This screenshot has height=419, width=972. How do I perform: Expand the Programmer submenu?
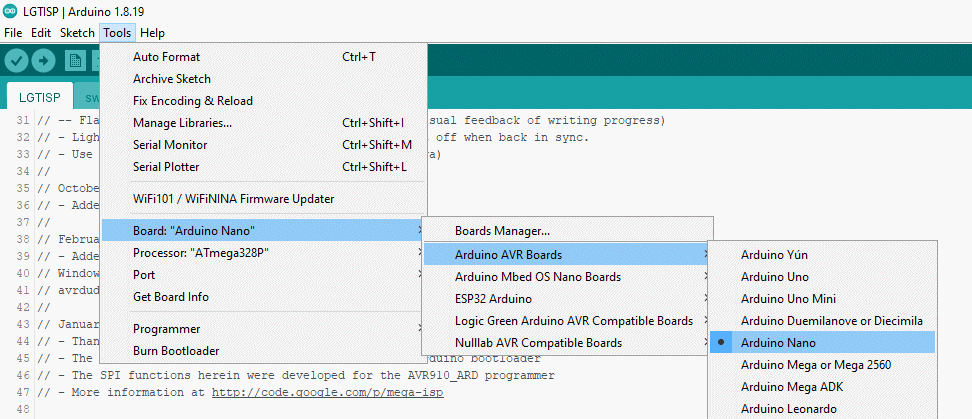(x=263, y=329)
